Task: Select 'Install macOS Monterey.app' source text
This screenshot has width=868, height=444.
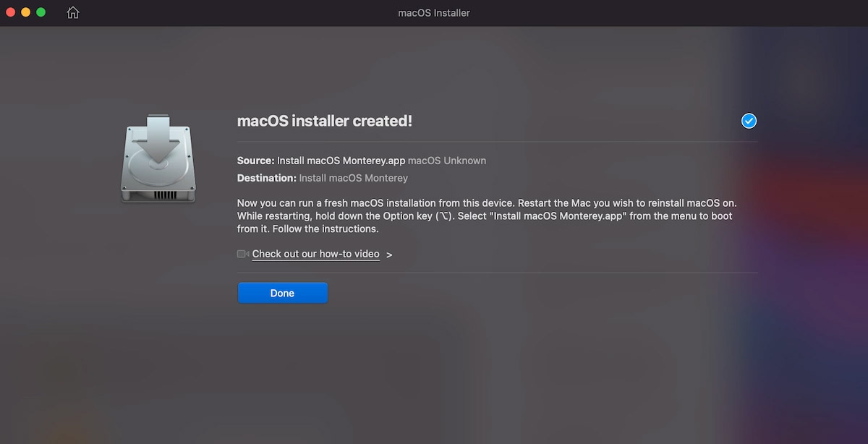Action: 341,161
